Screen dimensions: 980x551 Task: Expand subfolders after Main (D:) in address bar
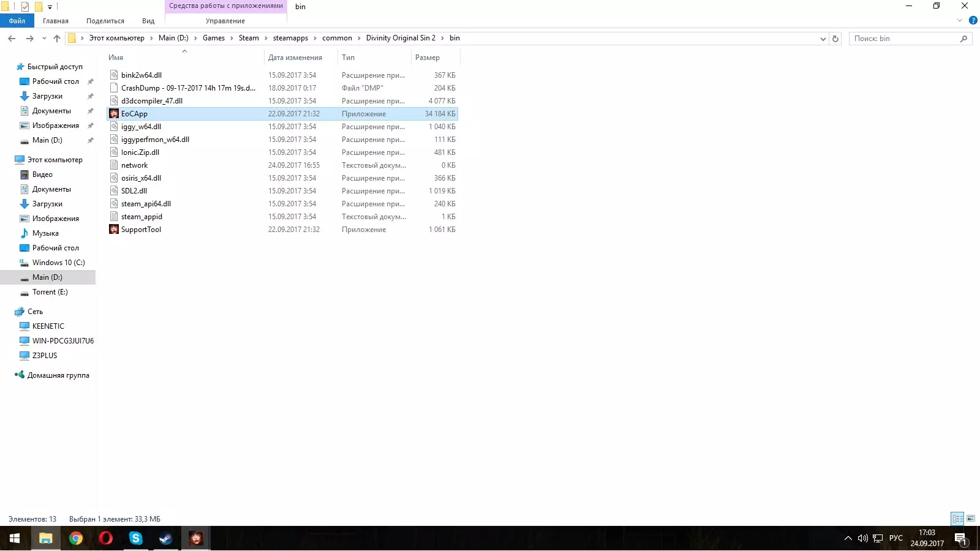(x=195, y=39)
